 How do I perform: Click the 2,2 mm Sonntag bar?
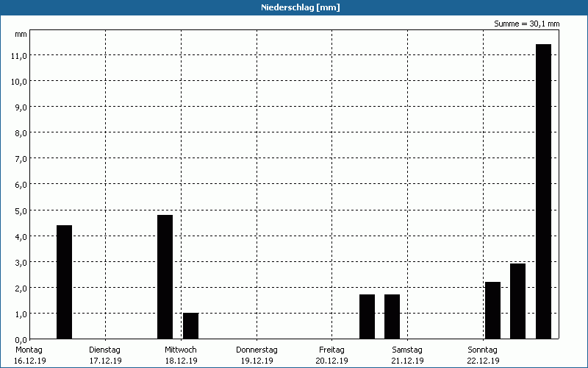tap(492, 310)
